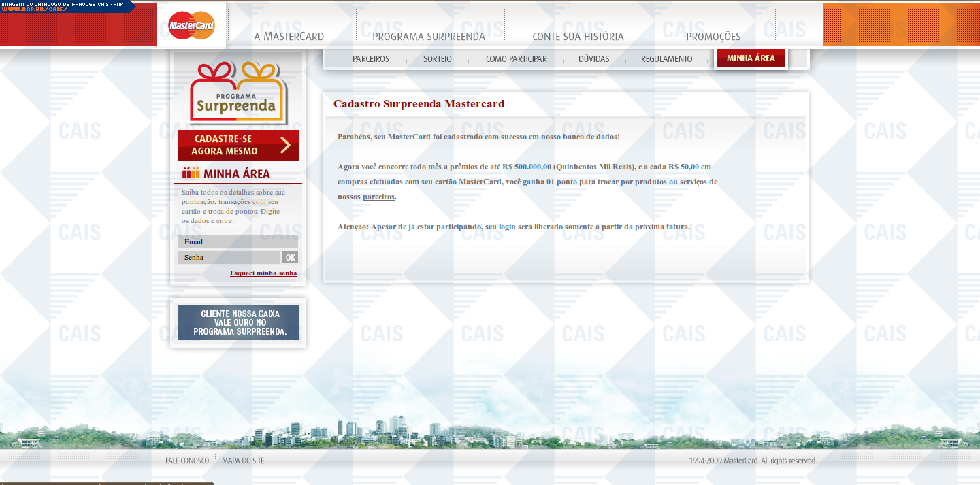Screen dimensions: 980x485
Task: Click the Programa Surpreenda gift box logo
Action: coord(237,93)
